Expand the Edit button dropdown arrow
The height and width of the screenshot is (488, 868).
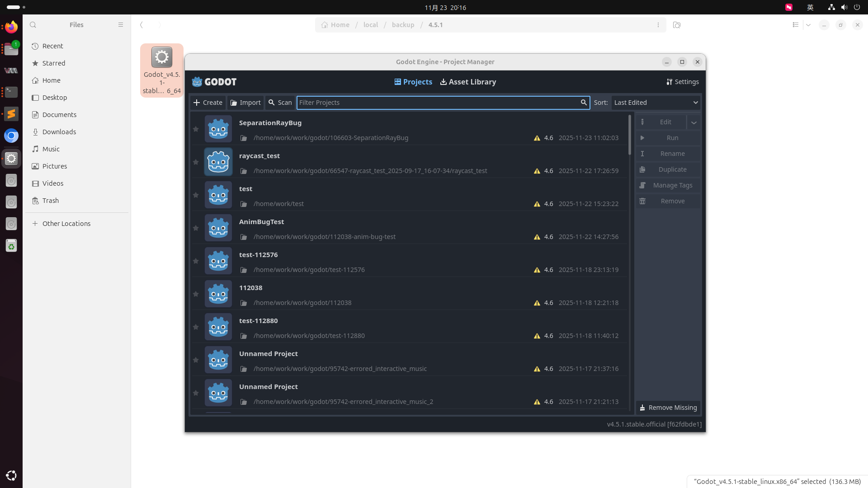[693, 122]
